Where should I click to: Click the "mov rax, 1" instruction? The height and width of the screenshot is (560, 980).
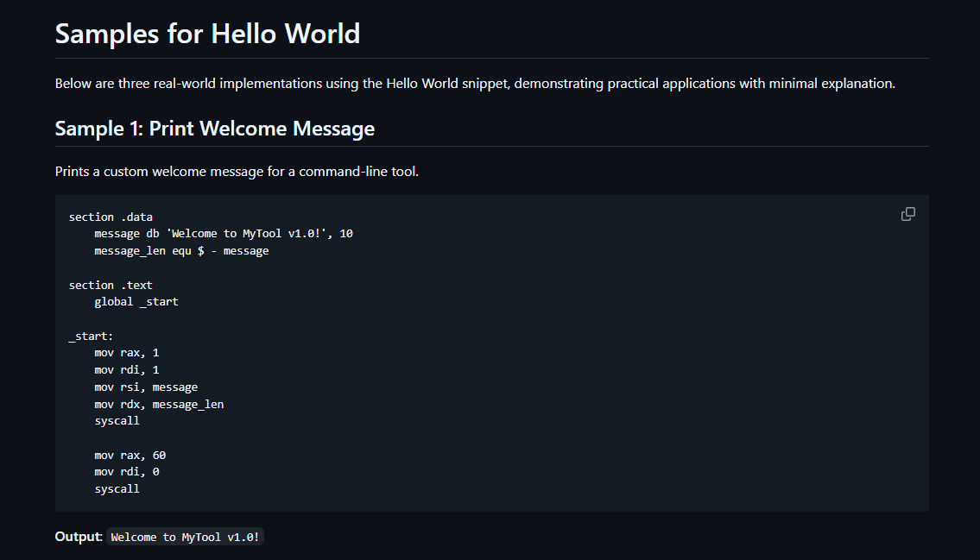tap(127, 354)
